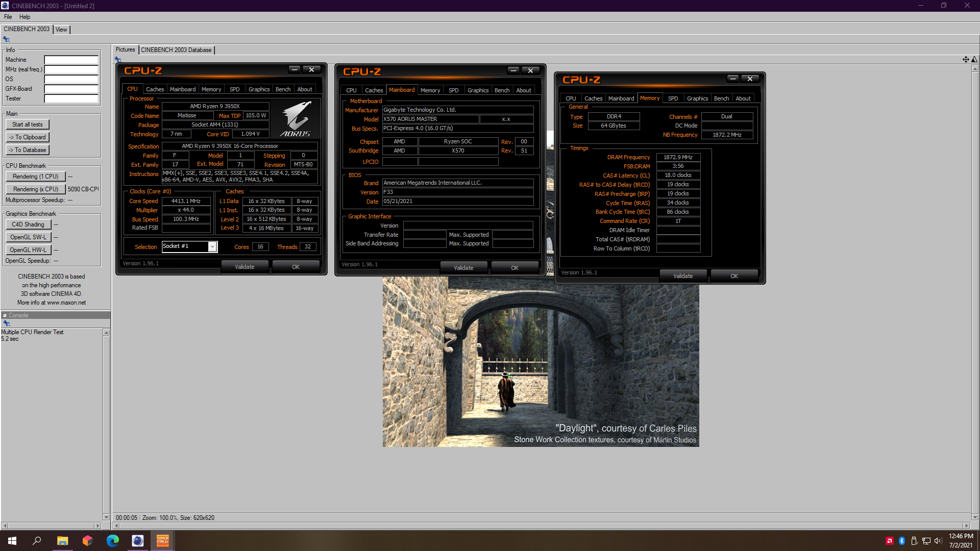Click the GFX-Board input field

71,89
